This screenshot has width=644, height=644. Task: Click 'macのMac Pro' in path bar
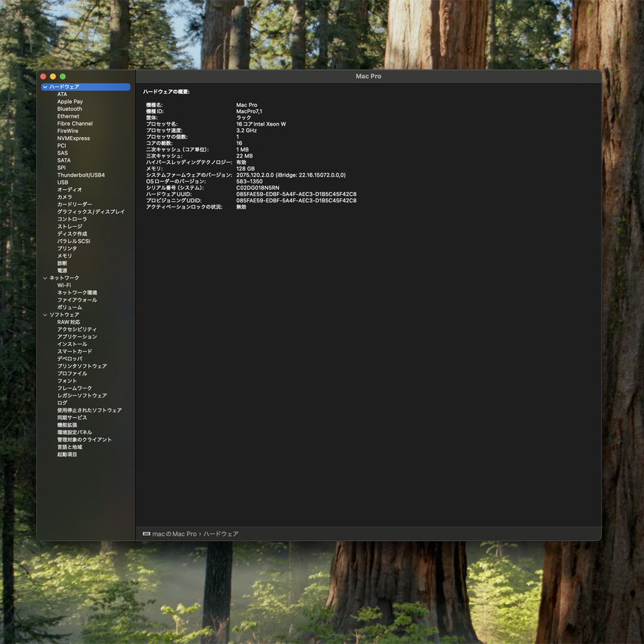(175, 534)
